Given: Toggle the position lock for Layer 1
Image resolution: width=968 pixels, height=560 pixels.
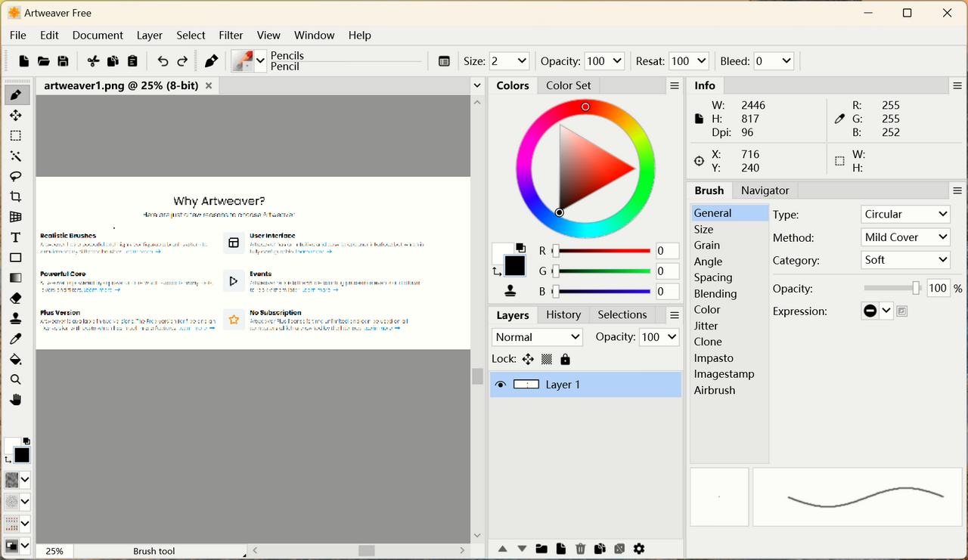Looking at the screenshot, I should tap(528, 359).
